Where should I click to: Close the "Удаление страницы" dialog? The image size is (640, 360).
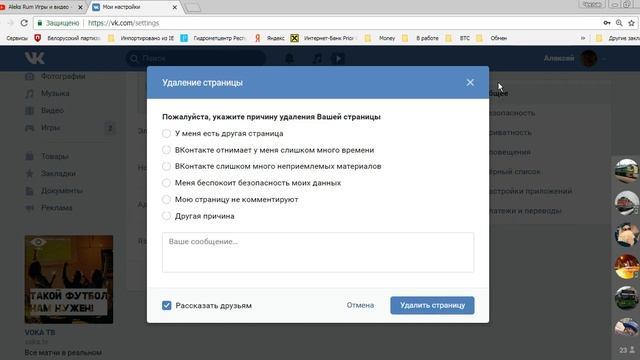click(x=470, y=82)
